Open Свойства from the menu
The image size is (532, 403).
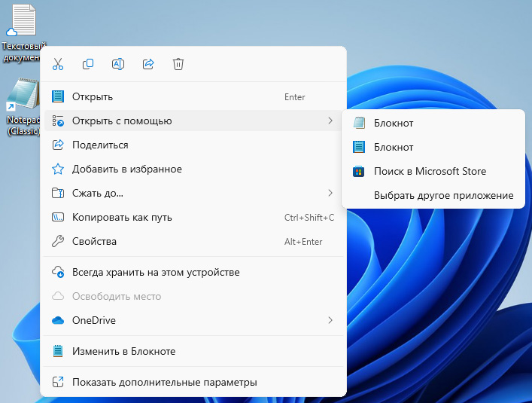coord(193,241)
